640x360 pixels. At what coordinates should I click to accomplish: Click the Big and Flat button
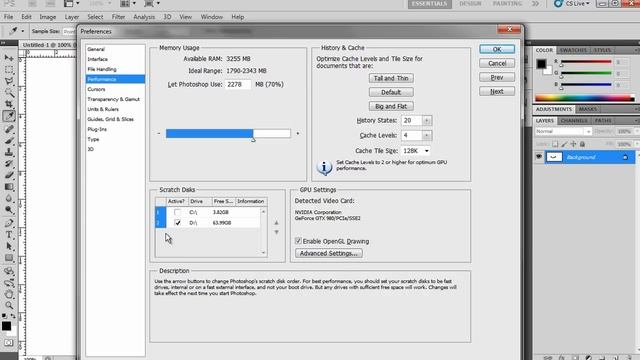(391, 106)
